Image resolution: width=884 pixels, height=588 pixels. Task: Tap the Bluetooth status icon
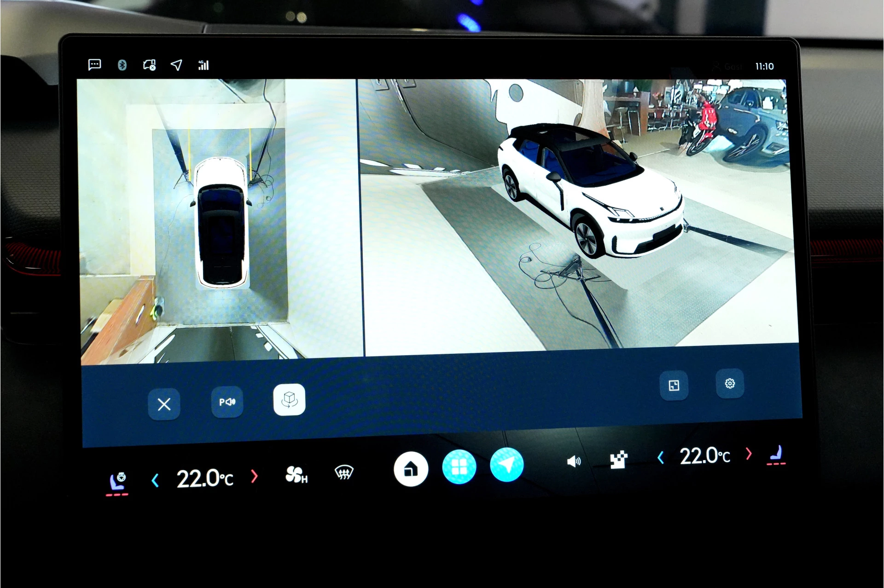click(122, 65)
